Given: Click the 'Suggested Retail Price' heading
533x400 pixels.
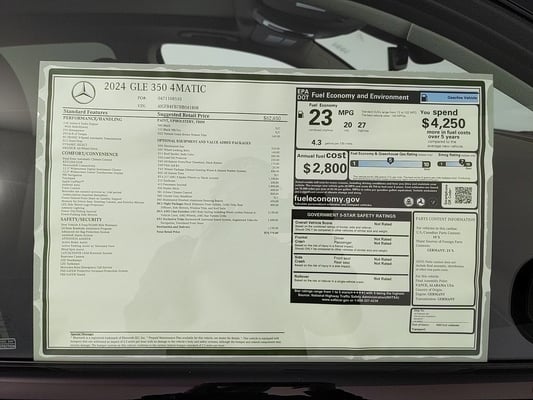Looking at the screenshot, I should coord(183,115).
